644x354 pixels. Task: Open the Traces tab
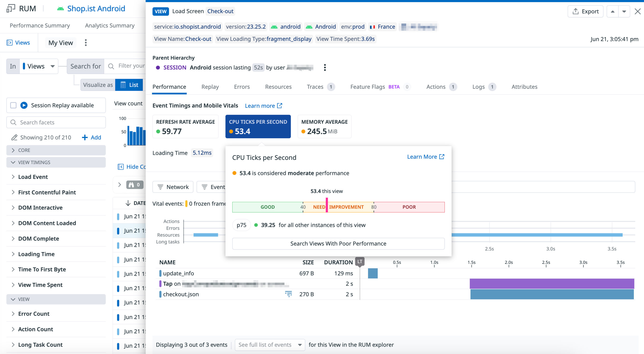[321, 87]
